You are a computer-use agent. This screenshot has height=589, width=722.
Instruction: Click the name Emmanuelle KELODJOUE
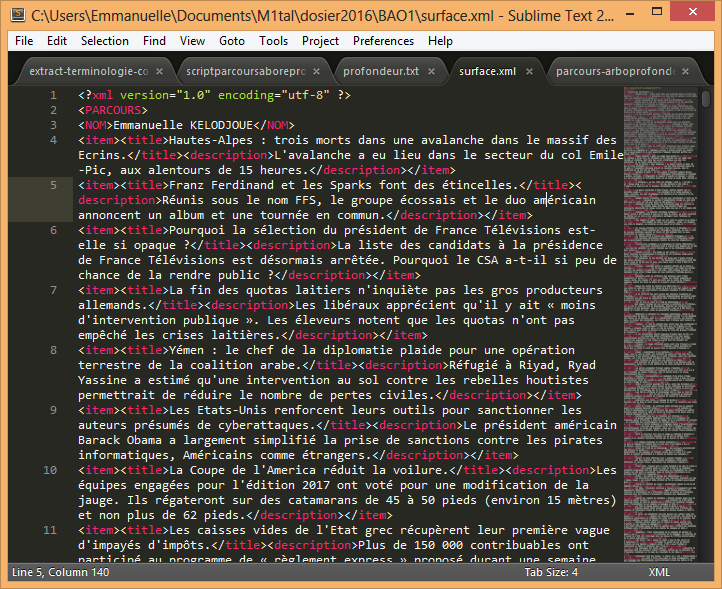pos(183,125)
